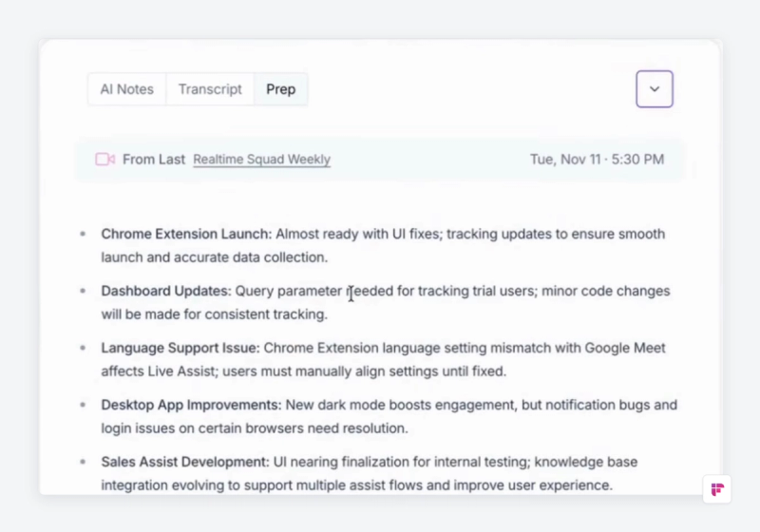The image size is (760, 532).
Task: Select the 'Dashboard Updates:' heading text
Action: [x=166, y=292]
